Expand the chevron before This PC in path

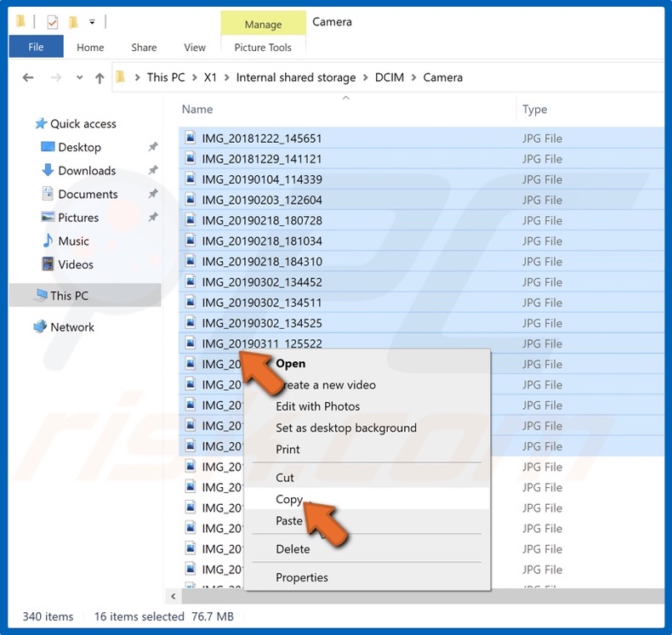click(138, 77)
